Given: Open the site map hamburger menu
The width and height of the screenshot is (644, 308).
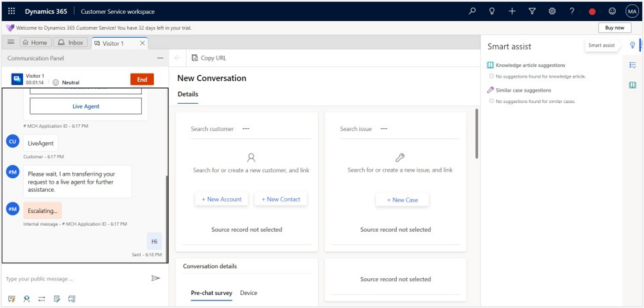Looking at the screenshot, I should click(11, 42).
